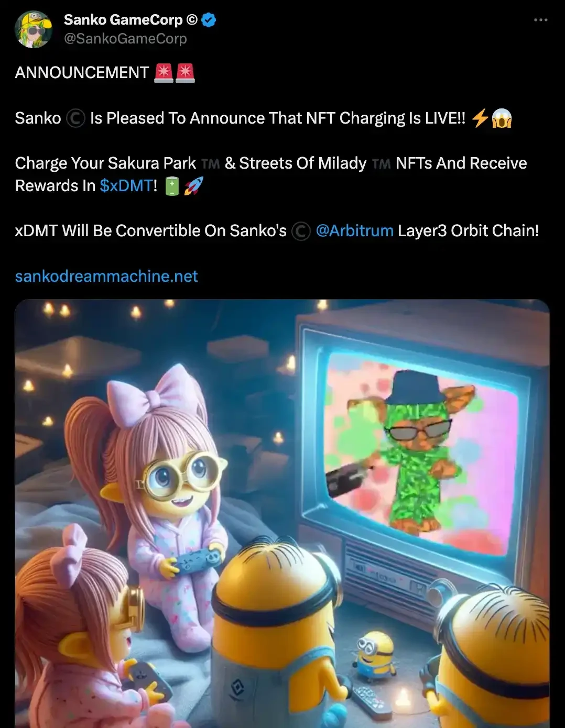Click the copyright symbol after Sanko GameCorp
This screenshot has height=728, width=565.
click(x=192, y=20)
